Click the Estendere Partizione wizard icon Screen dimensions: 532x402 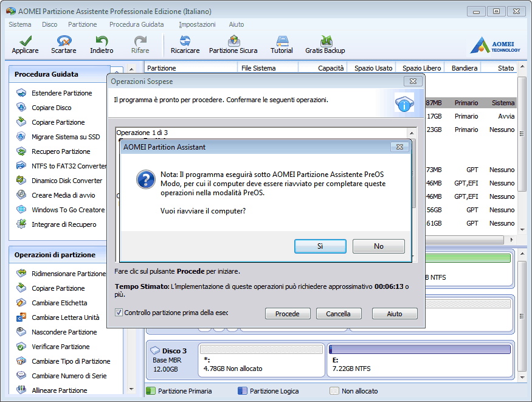click(x=21, y=92)
